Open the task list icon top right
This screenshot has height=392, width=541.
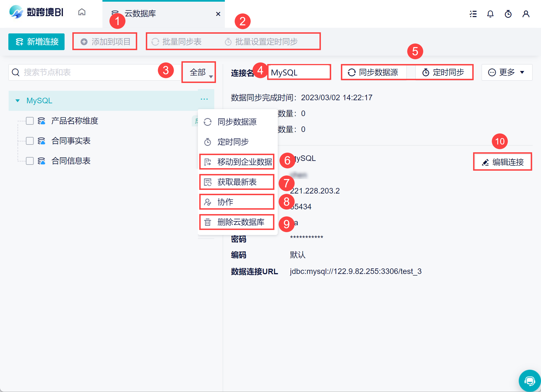point(473,14)
